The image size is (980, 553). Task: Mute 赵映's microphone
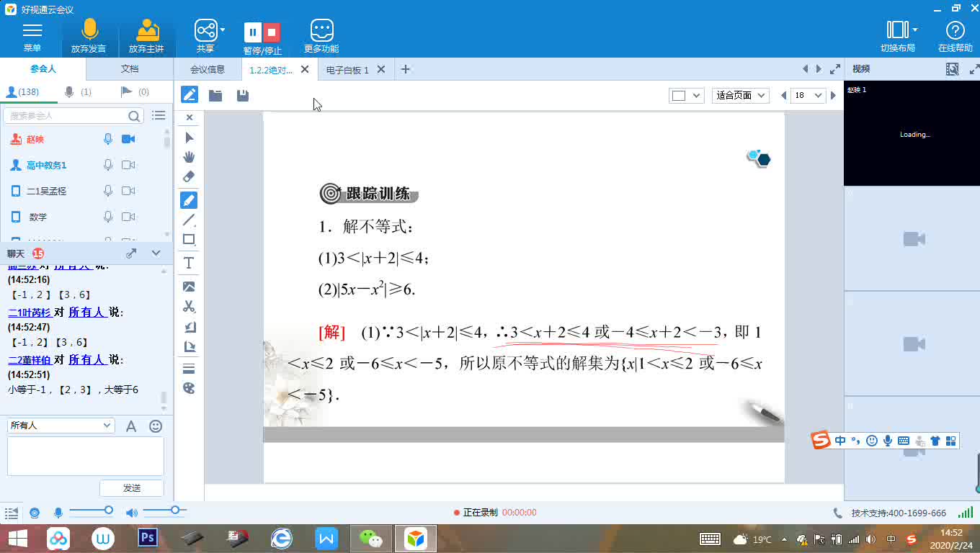108,138
